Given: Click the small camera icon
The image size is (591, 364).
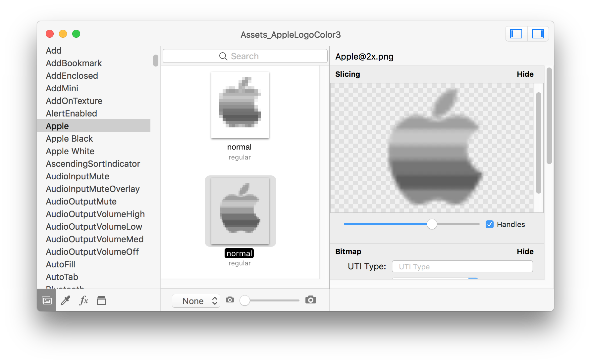Looking at the screenshot, I should coord(230,300).
